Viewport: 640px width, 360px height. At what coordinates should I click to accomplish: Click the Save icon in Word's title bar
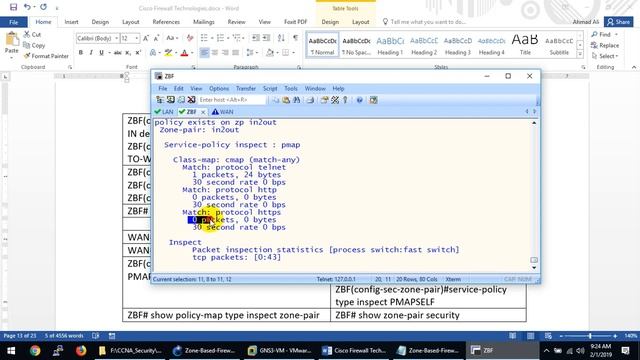[13, 7]
